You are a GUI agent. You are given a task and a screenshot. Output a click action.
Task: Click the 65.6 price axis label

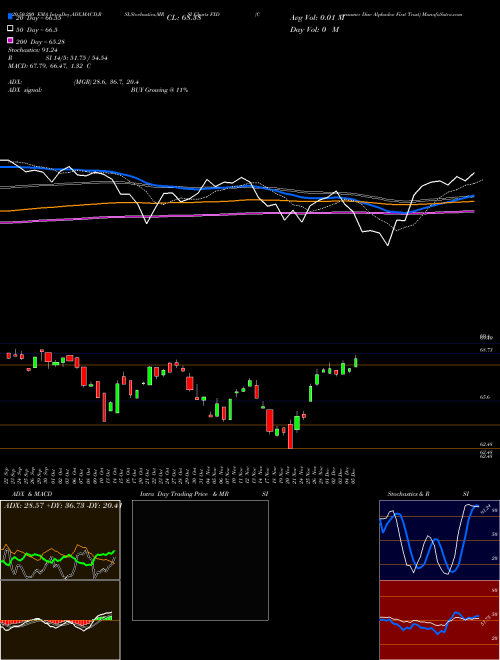tap(484, 397)
